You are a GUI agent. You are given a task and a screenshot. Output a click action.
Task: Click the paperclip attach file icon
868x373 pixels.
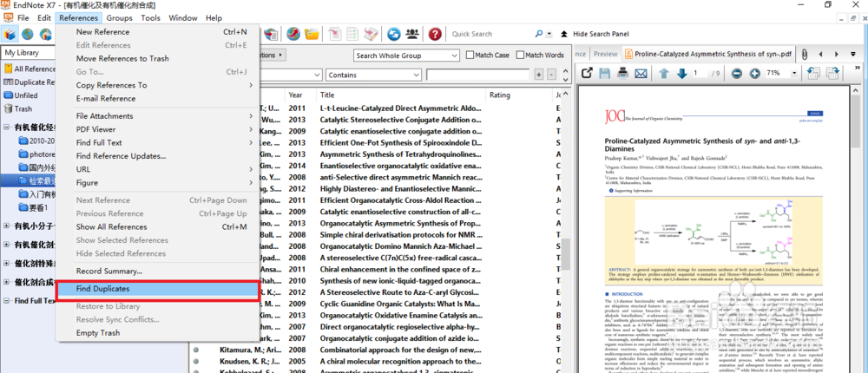[805, 55]
